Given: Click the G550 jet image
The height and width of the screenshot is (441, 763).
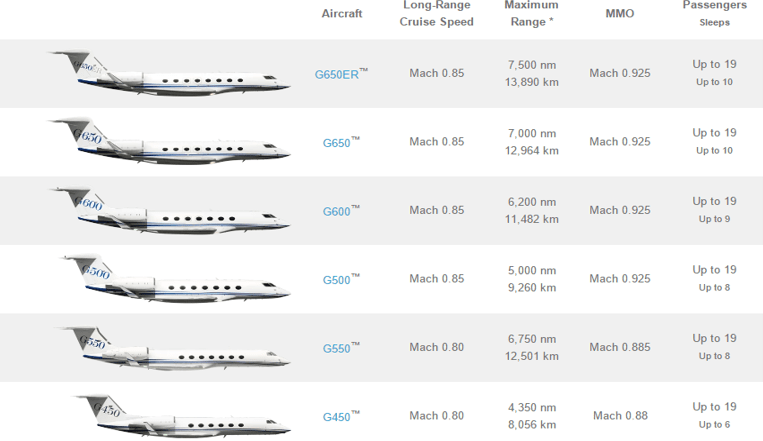Looking at the screenshot, I should pos(173,349).
